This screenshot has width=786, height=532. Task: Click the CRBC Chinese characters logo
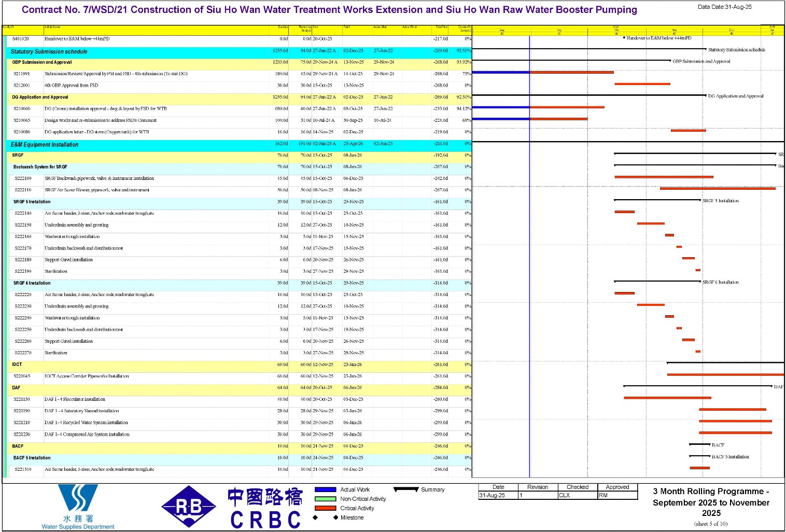pyautogui.click(x=265, y=497)
